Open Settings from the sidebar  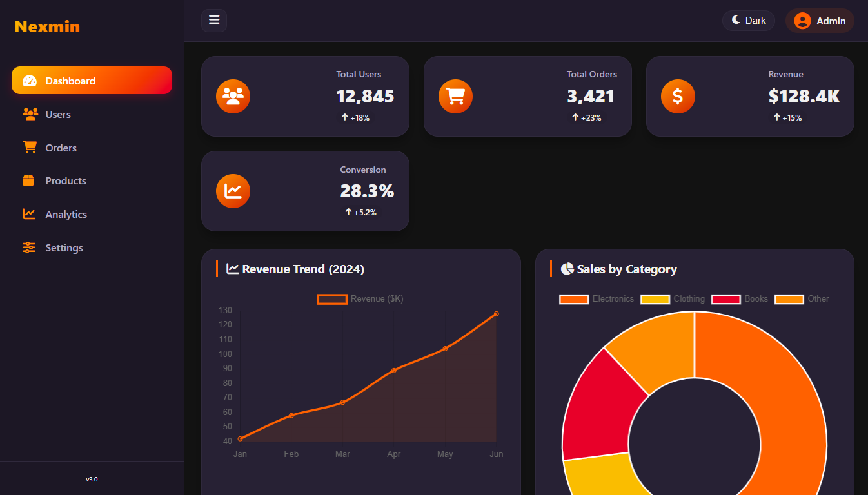(x=92, y=248)
